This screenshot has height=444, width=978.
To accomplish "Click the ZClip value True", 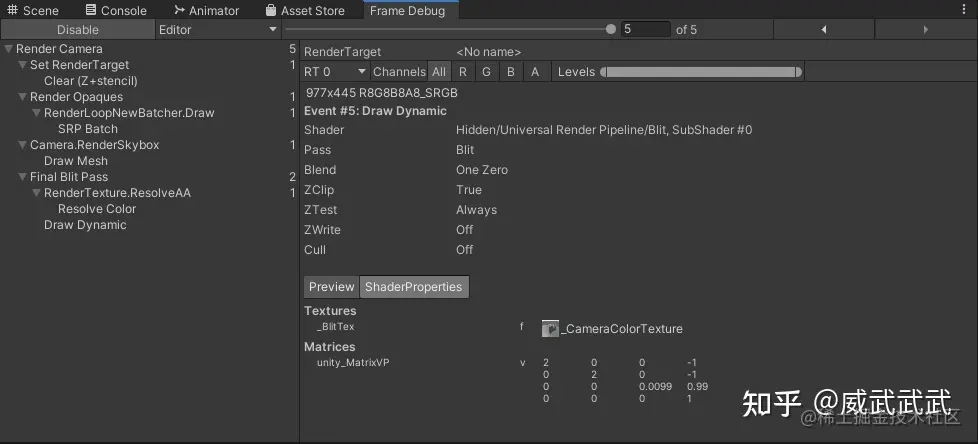I will (x=468, y=190).
